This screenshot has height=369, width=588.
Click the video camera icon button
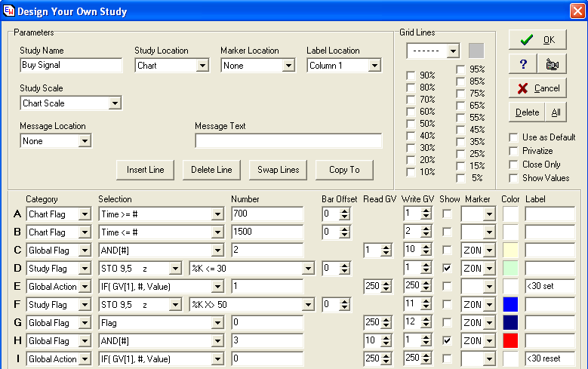[x=552, y=64]
